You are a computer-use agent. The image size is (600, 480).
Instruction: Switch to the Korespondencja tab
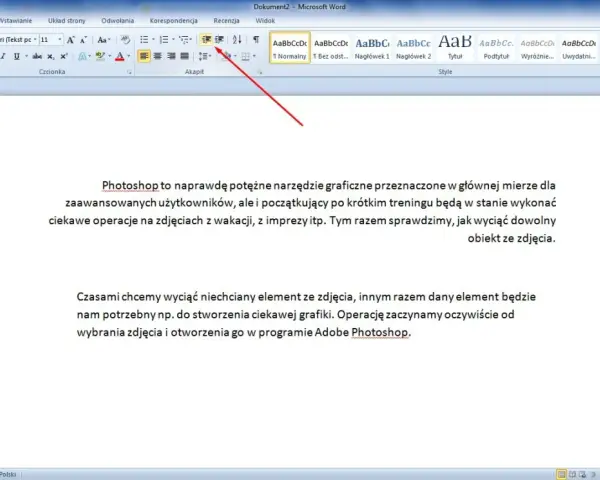(x=174, y=21)
